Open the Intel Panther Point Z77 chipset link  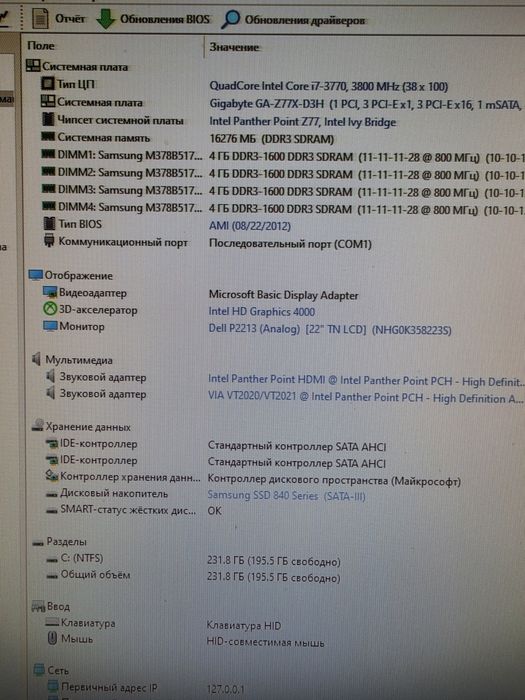302,121
